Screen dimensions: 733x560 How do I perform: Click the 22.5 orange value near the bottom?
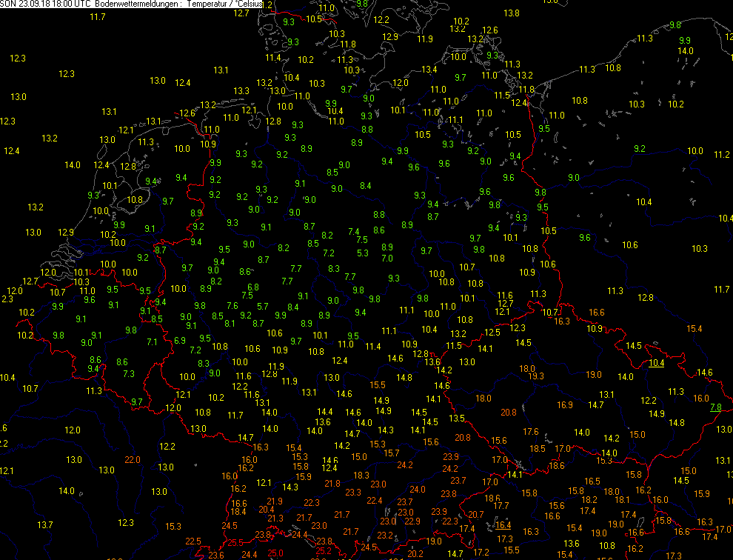(x=193, y=541)
